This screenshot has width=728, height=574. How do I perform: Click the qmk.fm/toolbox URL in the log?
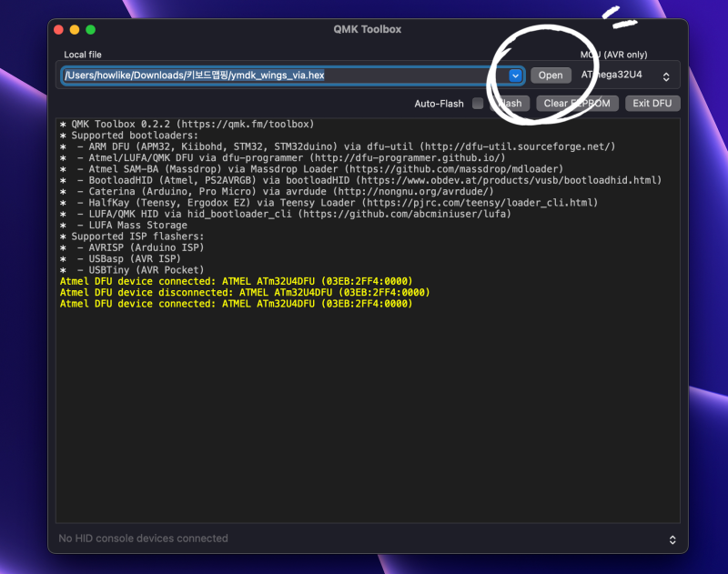tap(245, 125)
